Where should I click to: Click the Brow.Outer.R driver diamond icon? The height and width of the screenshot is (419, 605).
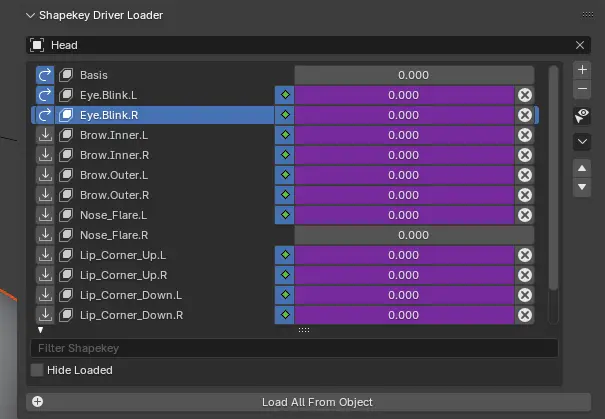[x=285, y=195]
